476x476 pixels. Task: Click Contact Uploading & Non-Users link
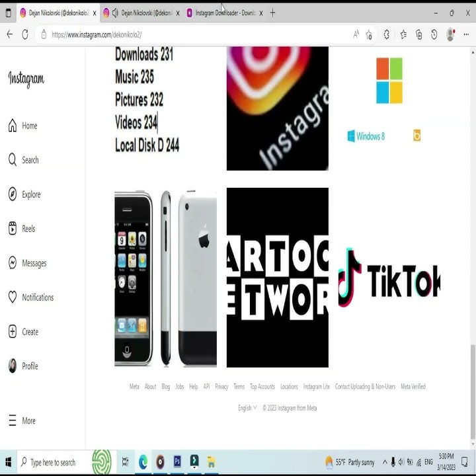point(365,387)
